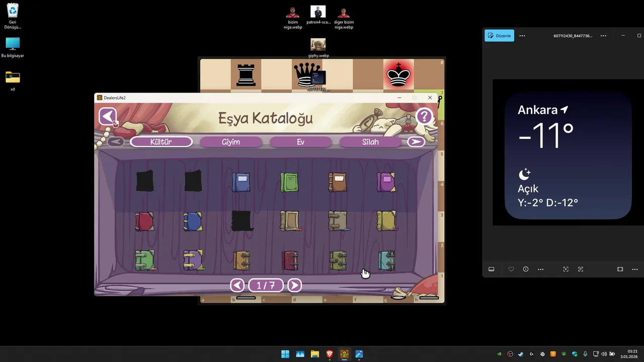Click Düzenle button in photo viewer
The height and width of the screenshot is (362, 644).
[499, 36]
